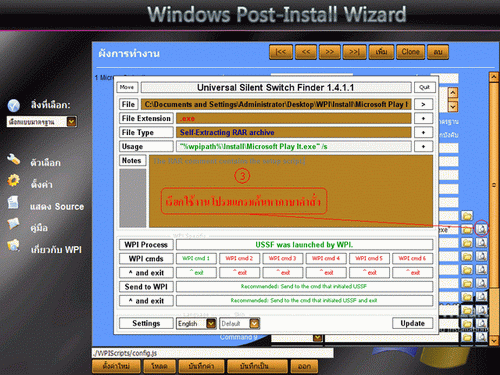Click ^ exit under WPI cmd 1
This screenshot has height=375, width=500.
pos(196,272)
